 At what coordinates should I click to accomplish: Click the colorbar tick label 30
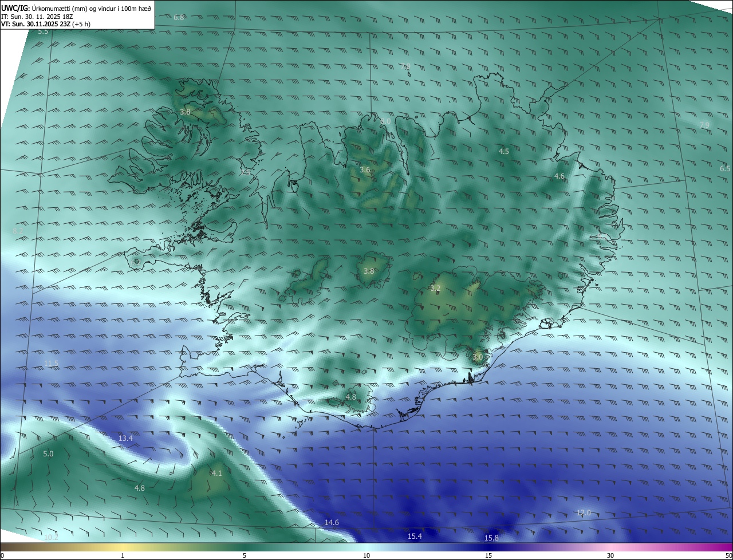610,556
